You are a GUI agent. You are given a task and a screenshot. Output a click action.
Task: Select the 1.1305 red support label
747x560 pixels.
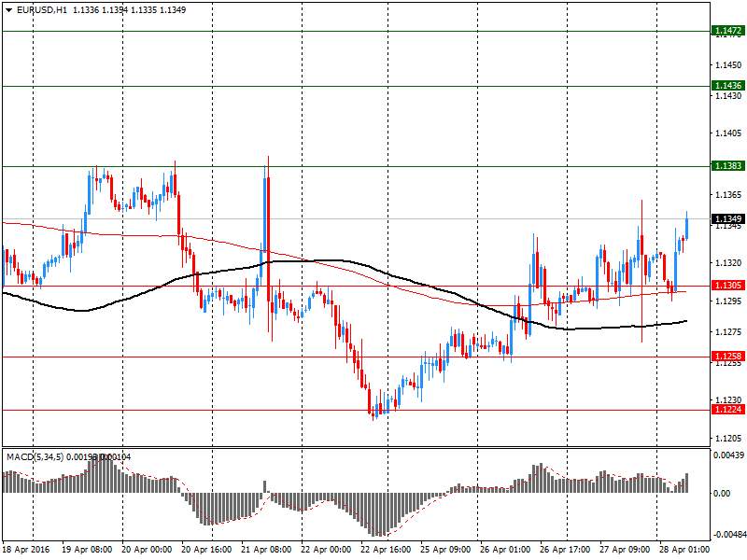(727, 286)
